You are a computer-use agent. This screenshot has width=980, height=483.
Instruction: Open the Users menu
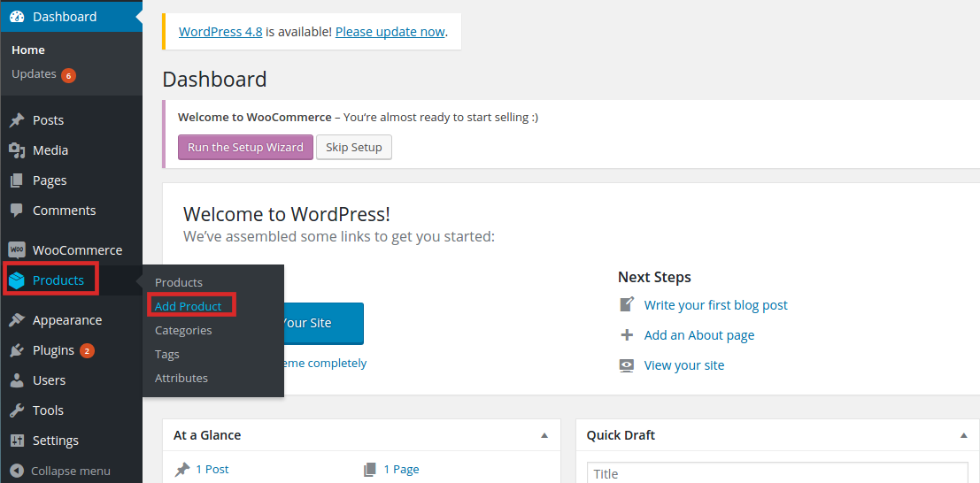click(x=49, y=379)
